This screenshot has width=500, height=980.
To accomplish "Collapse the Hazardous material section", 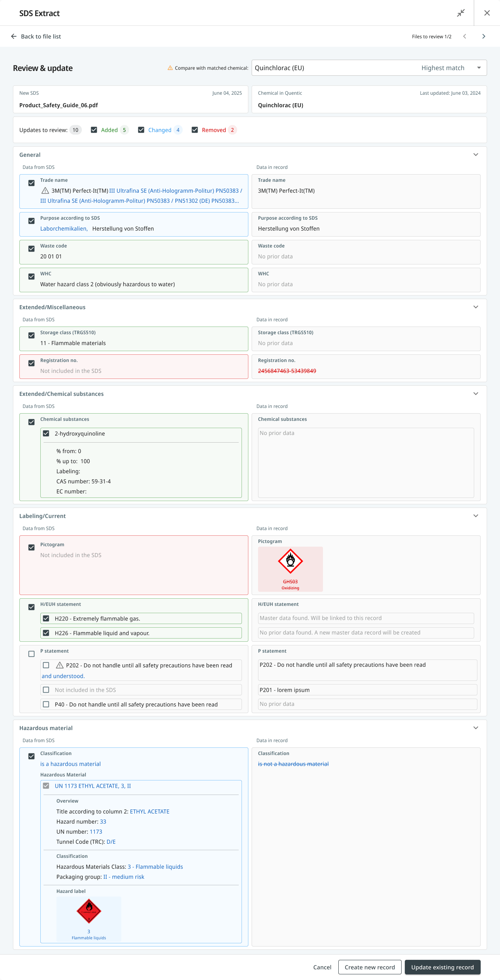I will tap(476, 728).
